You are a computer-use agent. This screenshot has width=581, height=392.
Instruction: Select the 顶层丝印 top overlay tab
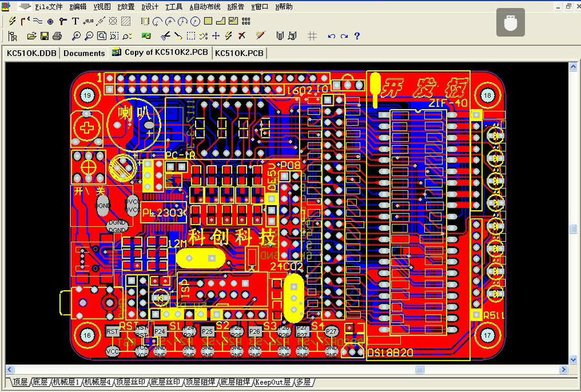point(130,382)
